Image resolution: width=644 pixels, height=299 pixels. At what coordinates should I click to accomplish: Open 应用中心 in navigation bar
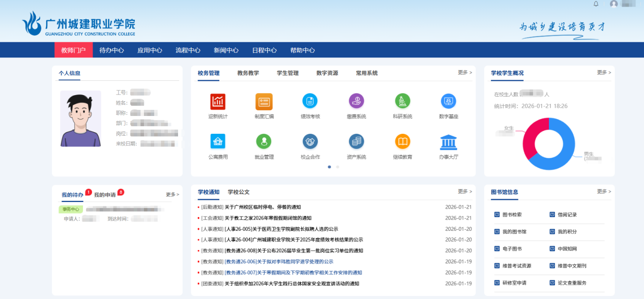click(150, 50)
